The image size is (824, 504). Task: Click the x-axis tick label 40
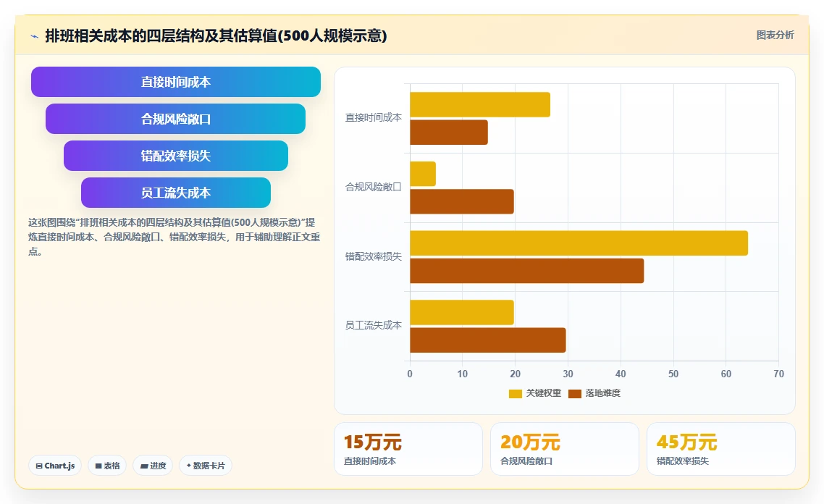pyautogui.click(x=621, y=374)
